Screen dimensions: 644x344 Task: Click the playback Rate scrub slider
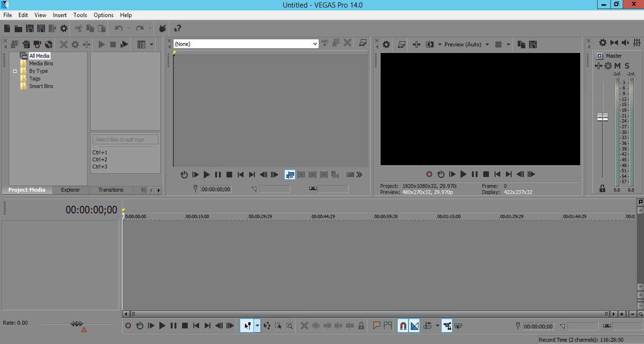click(77, 324)
